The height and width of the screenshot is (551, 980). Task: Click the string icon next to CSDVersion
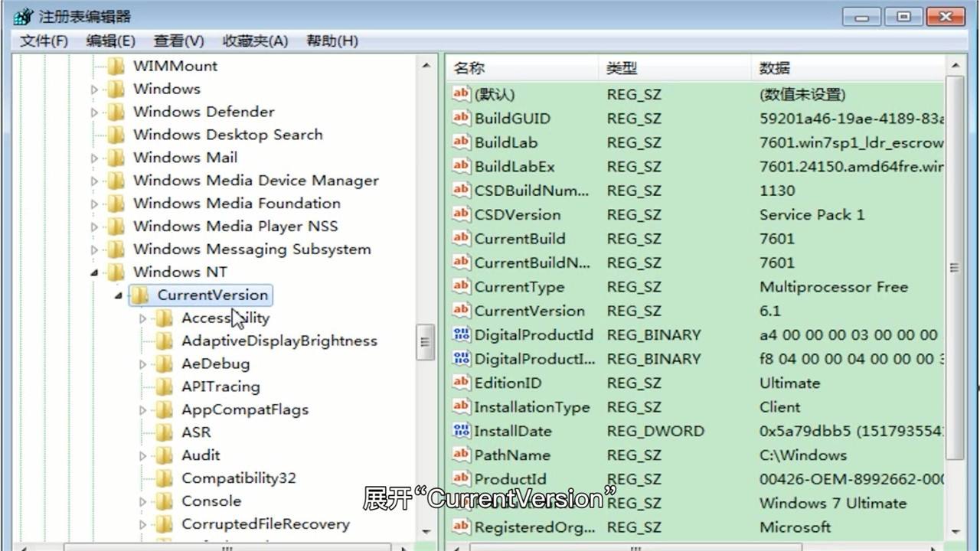(x=461, y=214)
